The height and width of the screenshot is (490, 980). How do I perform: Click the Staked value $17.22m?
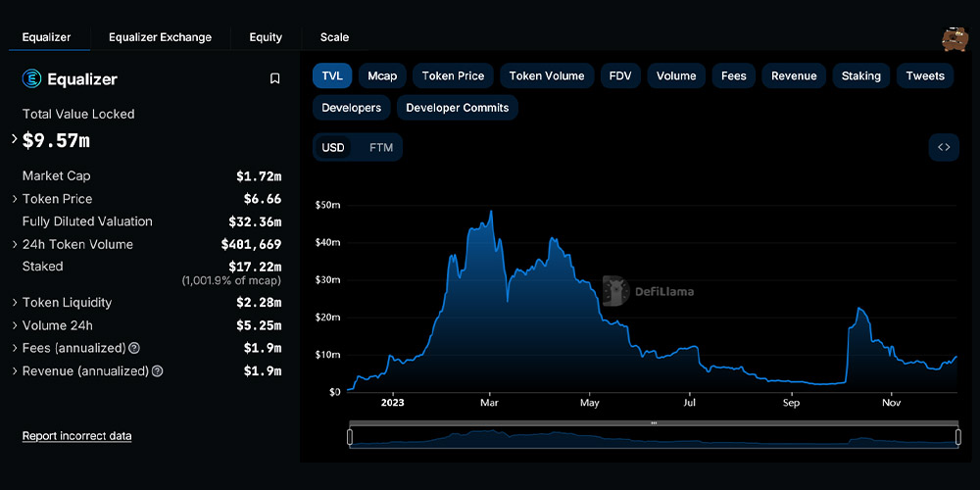coord(255,267)
